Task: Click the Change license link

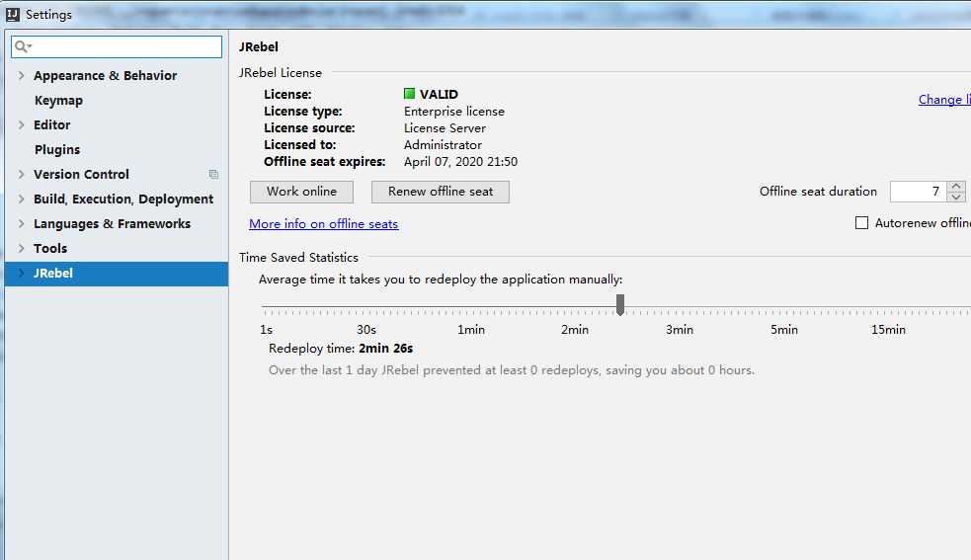Action: click(x=944, y=100)
